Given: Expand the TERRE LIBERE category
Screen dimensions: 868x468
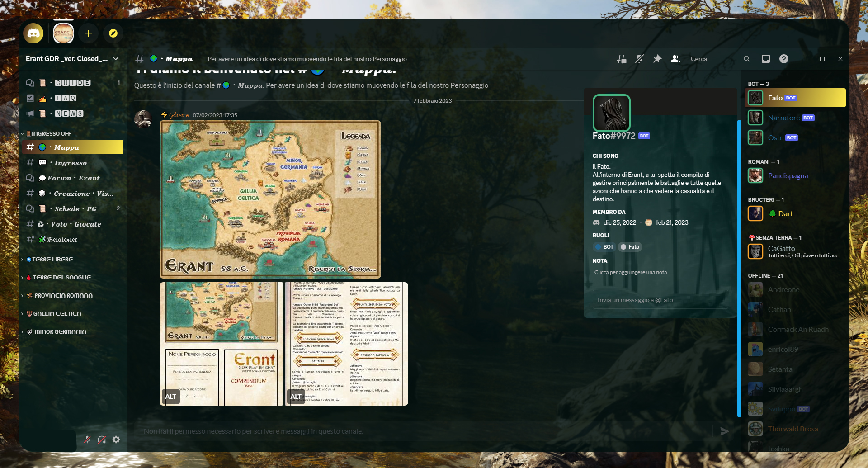Looking at the screenshot, I should [49, 259].
